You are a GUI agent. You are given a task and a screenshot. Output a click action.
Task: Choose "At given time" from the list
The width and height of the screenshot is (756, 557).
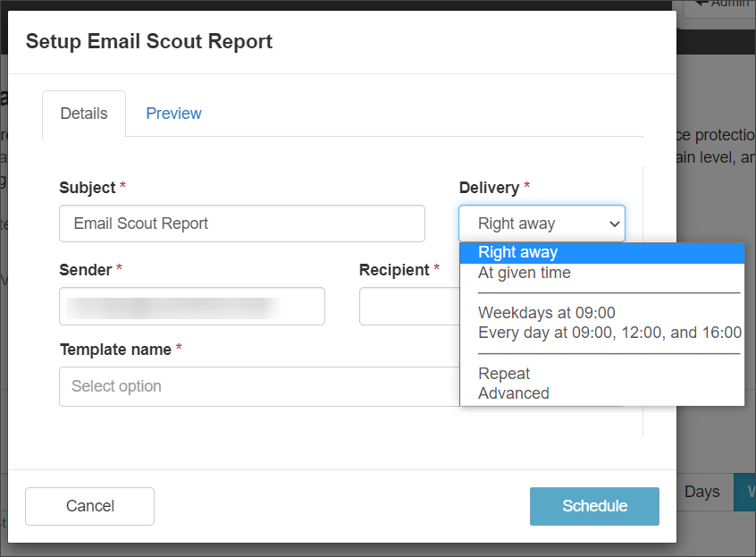pyautogui.click(x=524, y=273)
